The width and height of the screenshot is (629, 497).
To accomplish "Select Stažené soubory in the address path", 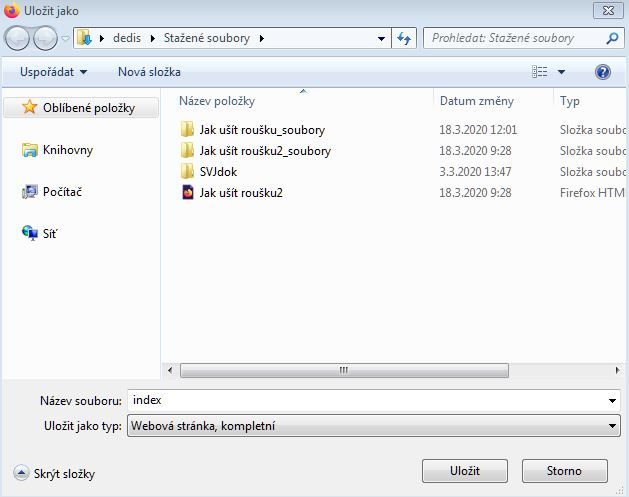I will [207, 38].
